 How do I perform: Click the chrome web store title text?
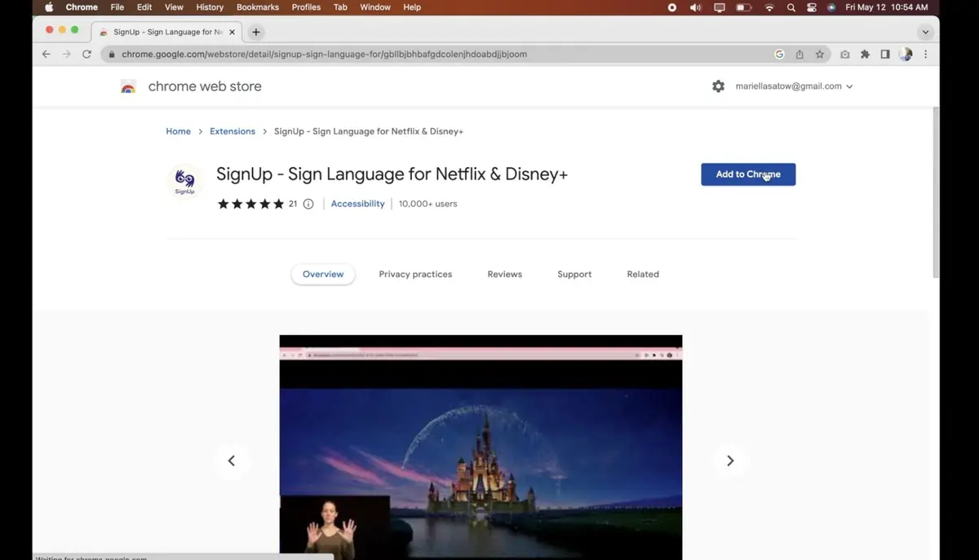(x=205, y=86)
